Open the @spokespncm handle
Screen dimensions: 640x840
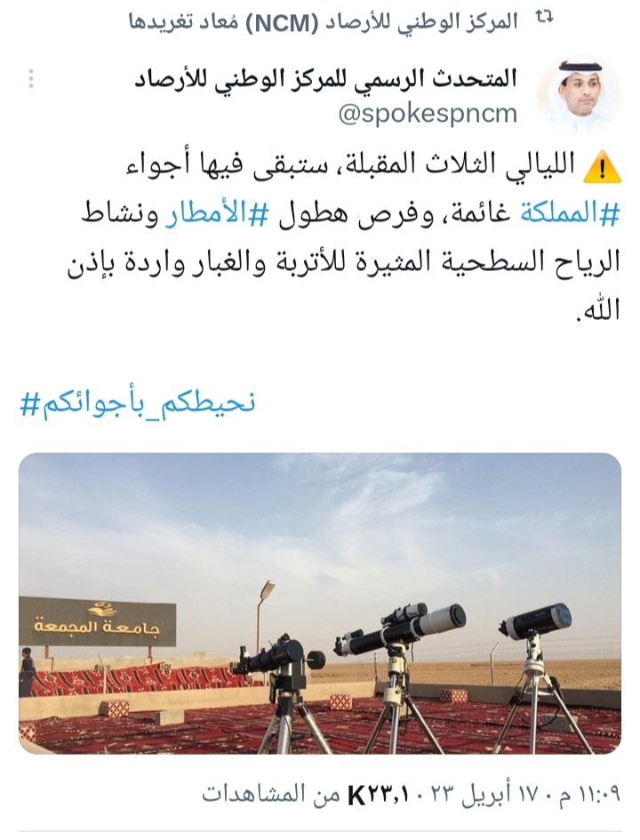pyautogui.click(x=428, y=114)
